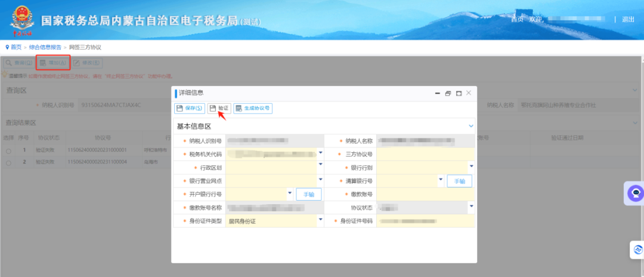The image size is (644, 277).
Task: Open the 身份证件类型 dropdown arrow
Action: click(x=320, y=220)
